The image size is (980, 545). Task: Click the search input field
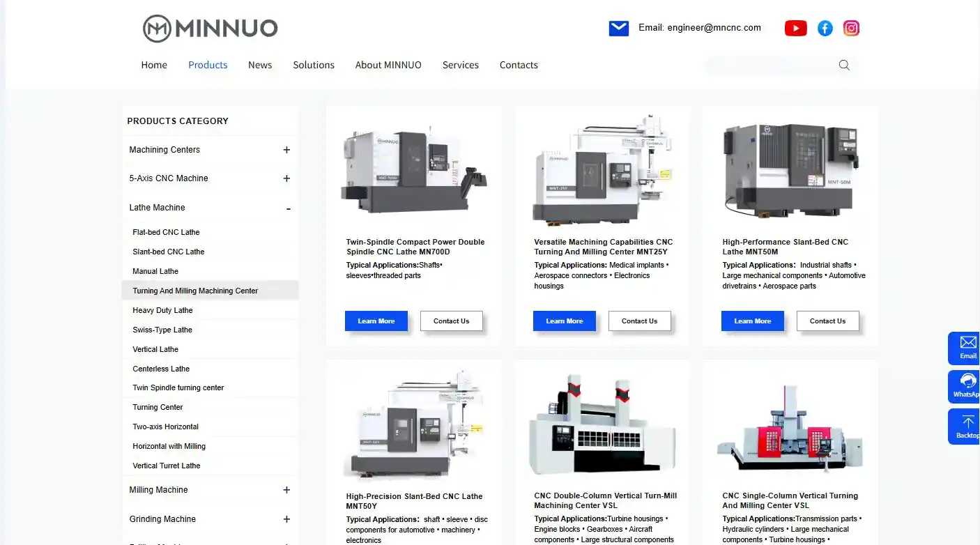click(x=770, y=66)
